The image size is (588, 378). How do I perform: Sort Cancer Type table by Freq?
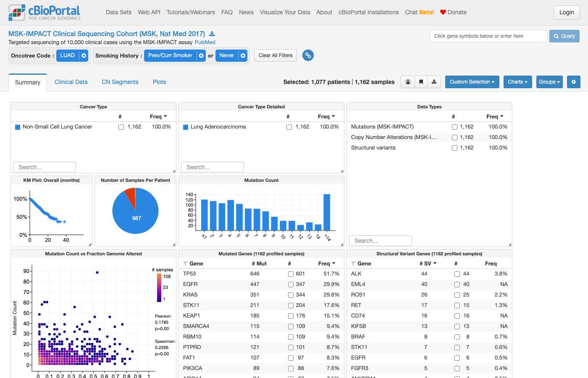[158, 116]
